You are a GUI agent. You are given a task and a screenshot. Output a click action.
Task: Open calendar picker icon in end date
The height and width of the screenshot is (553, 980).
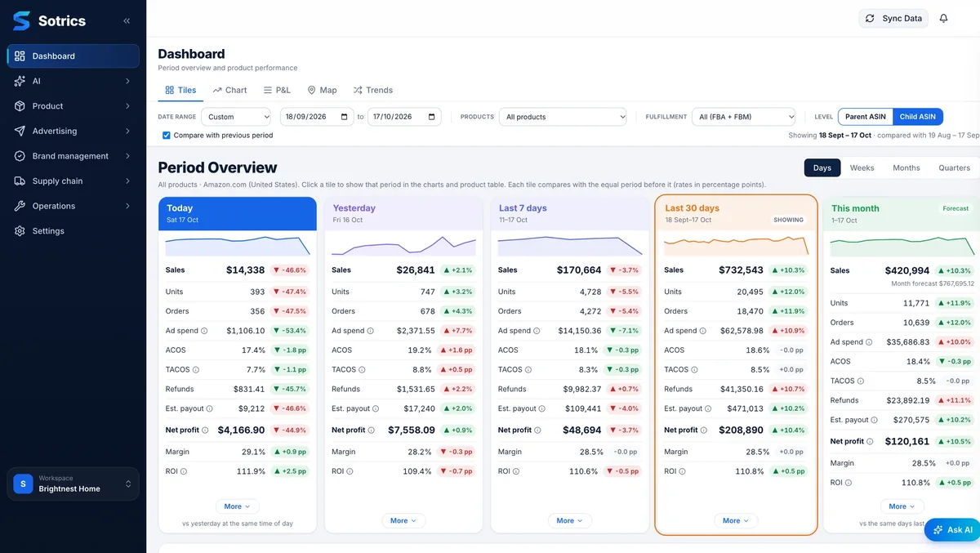click(432, 117)
